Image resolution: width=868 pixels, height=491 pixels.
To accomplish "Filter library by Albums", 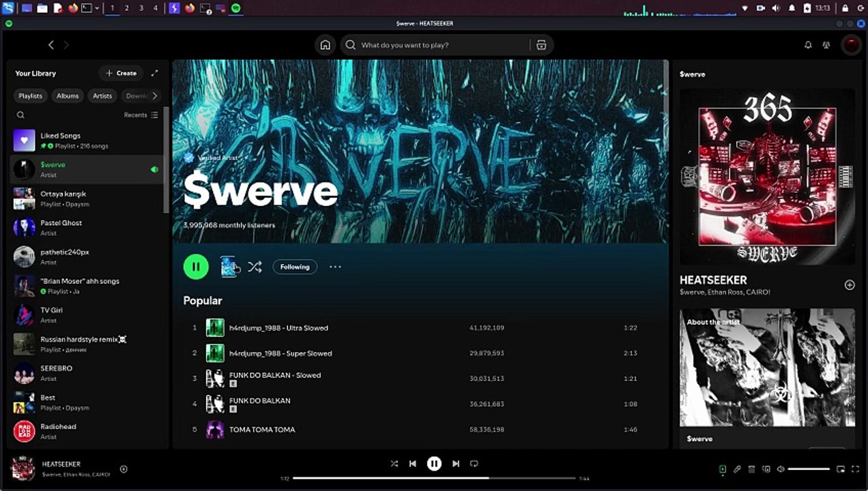I will (x=68, y=96).
